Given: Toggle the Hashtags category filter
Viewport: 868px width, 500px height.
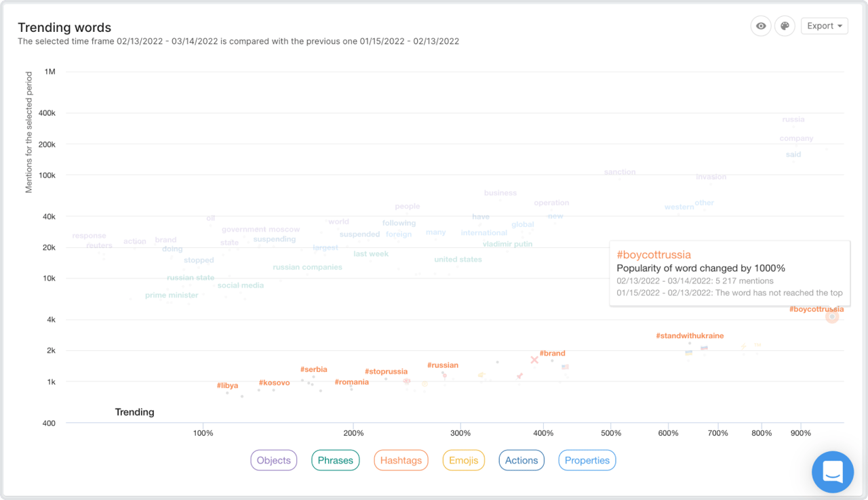Looking at the screenshot, I should [401, 460].
